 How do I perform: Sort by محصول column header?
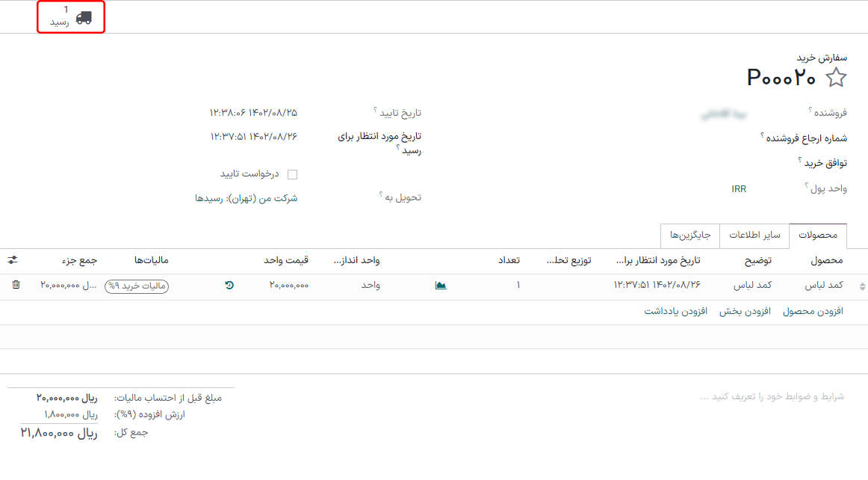point(826,260)
